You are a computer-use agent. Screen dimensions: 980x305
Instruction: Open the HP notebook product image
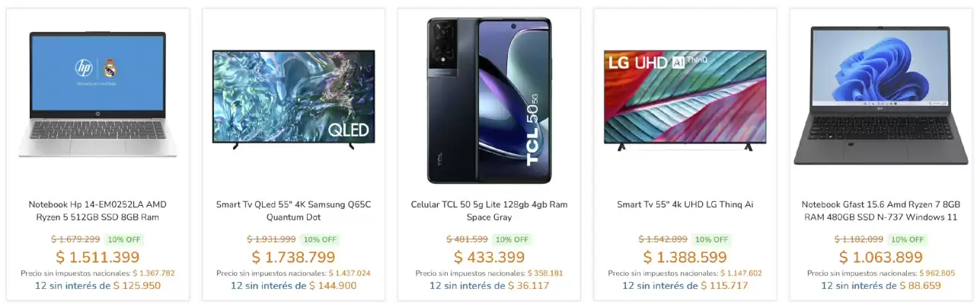[x=97, y=94]
